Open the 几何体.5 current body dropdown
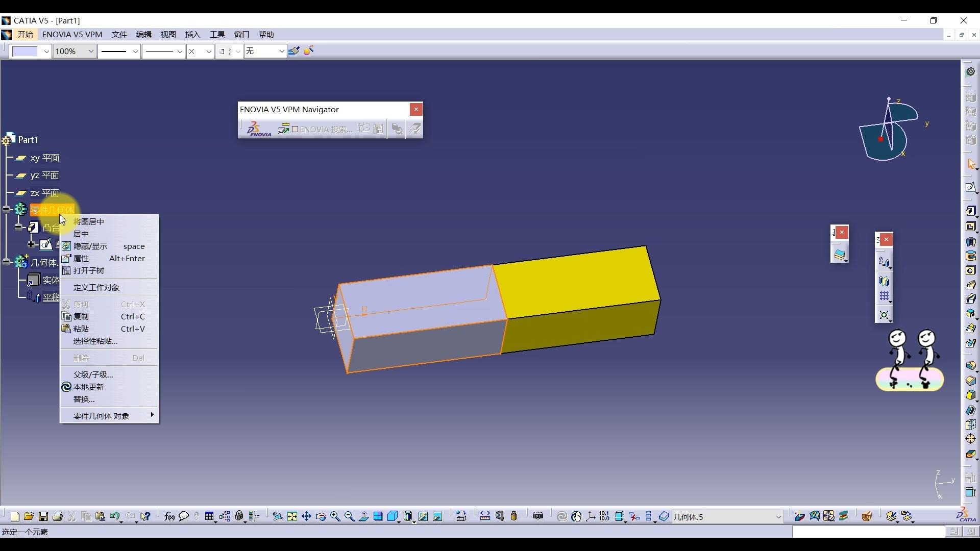980x551 pixels. click(x=778, y=517)
